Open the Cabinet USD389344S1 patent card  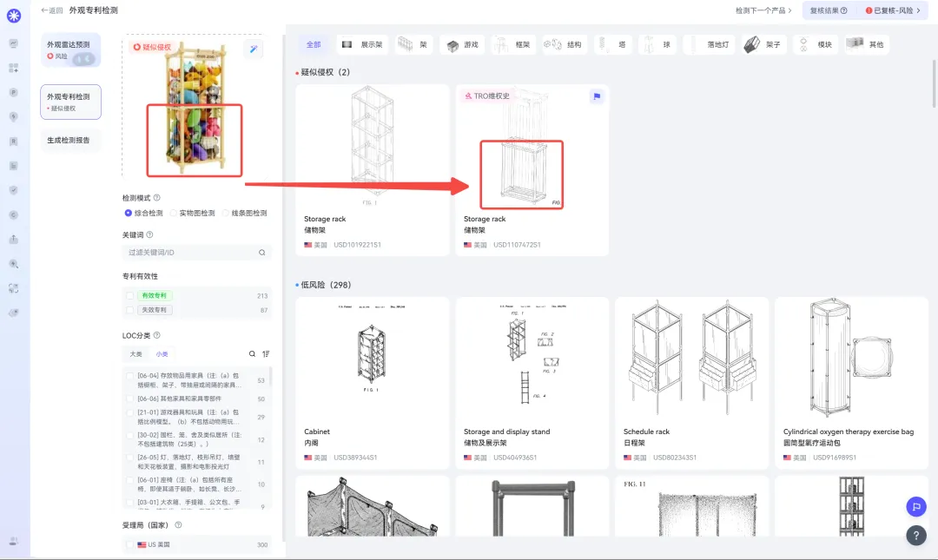(372, 383)
